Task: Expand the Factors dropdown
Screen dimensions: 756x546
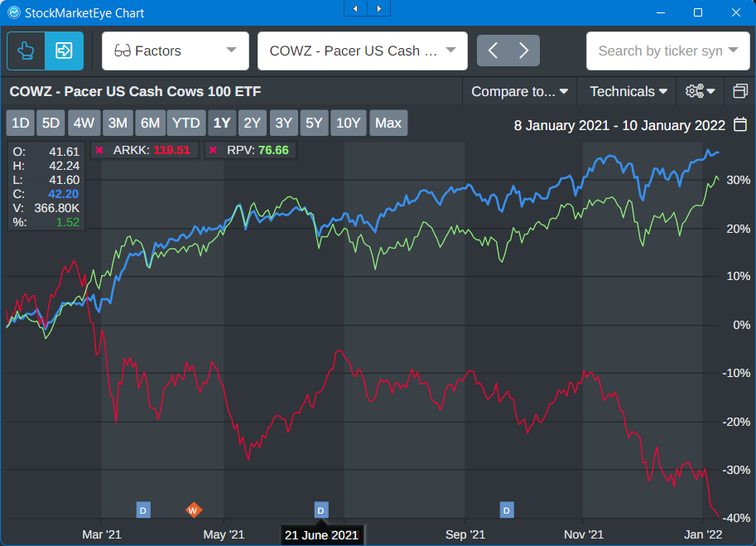Action: (175, 51)
